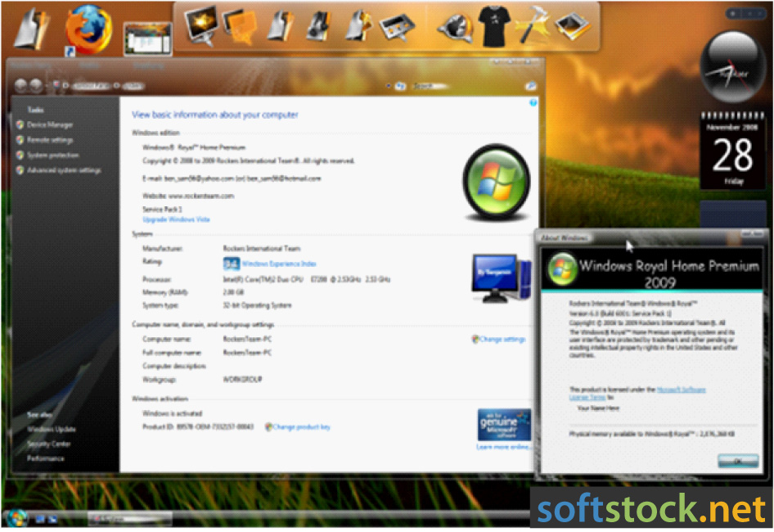Click the rating score badge beside Windows Experience Index

tap(231, 264)
